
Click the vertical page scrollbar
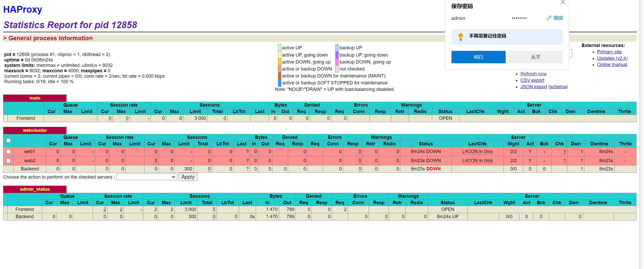pos(642,134)
